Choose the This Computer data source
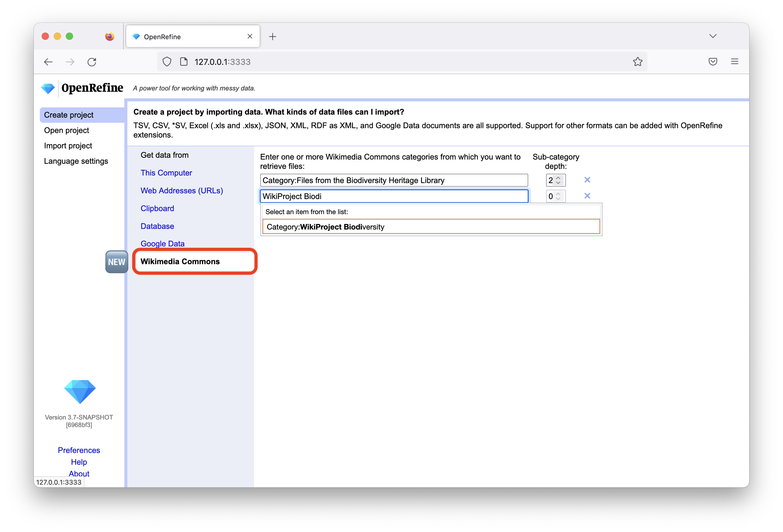Viewport: 783px width, 532px height. (x=166, y=173)
